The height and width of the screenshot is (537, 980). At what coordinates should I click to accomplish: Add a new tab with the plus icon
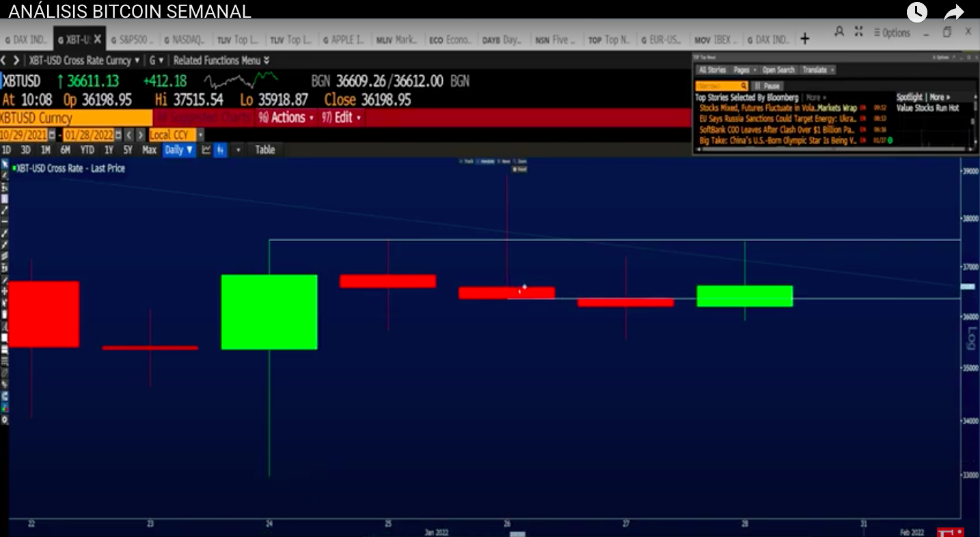coord(805,39)
